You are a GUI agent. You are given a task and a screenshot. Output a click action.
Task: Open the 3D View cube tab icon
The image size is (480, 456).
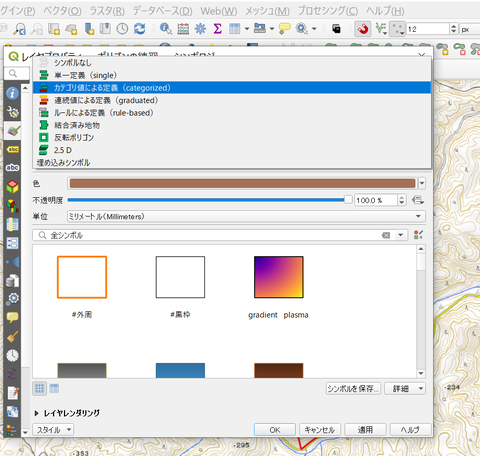(x=13, y=187)
